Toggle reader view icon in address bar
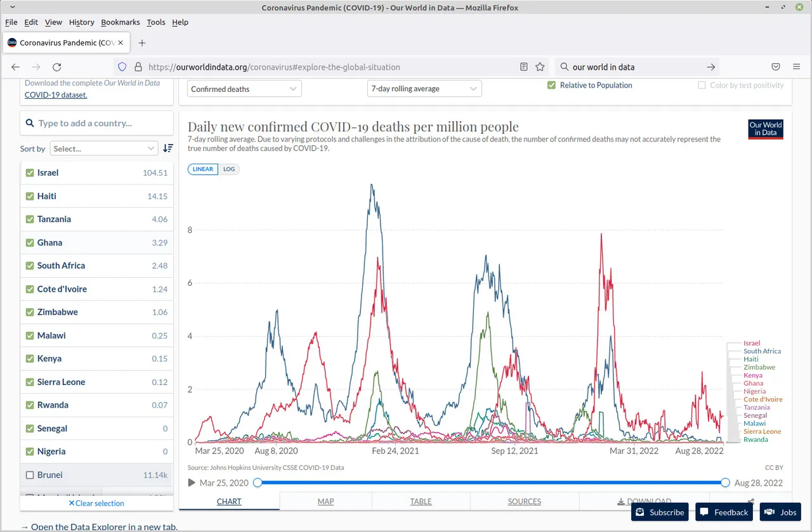 (524, 67)
